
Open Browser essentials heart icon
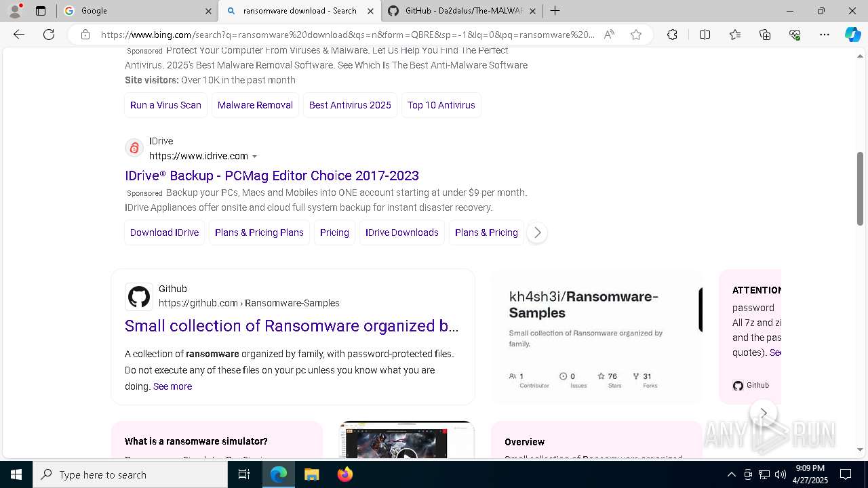(x=795, y=35)
